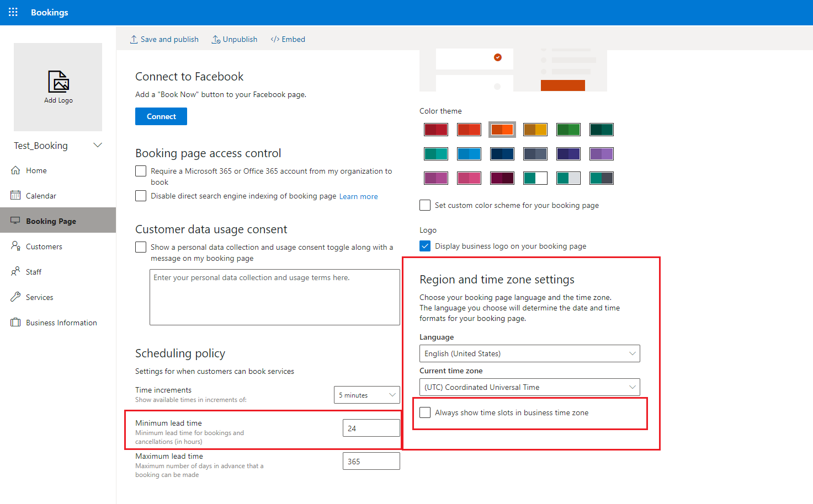The height and width of the screenshot is (504, 813).
Task: Click the Services wrench icon
Action: click(x=15, y=297)
